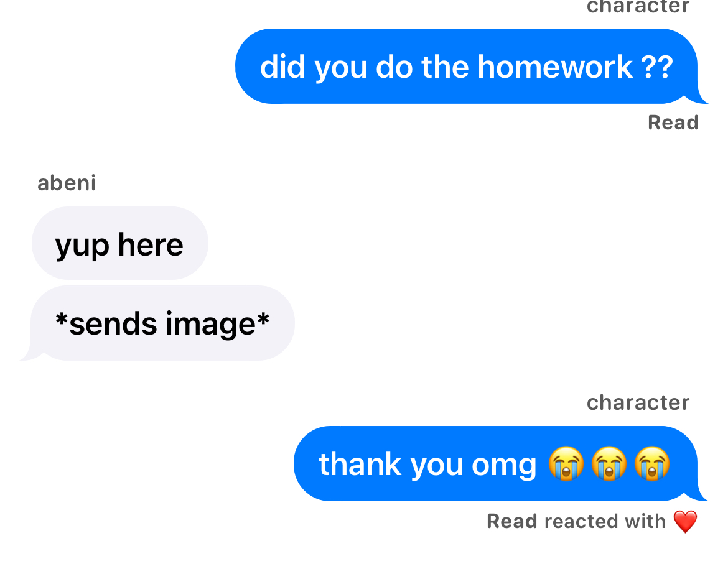Click the 'character' label at the top
728x574 pixels.
[638, 6]
